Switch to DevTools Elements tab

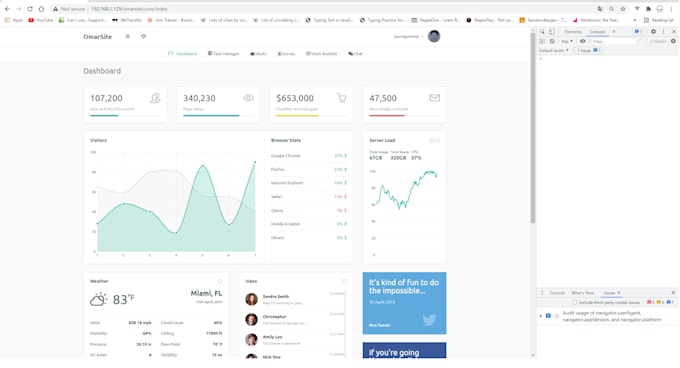(573, 32)
